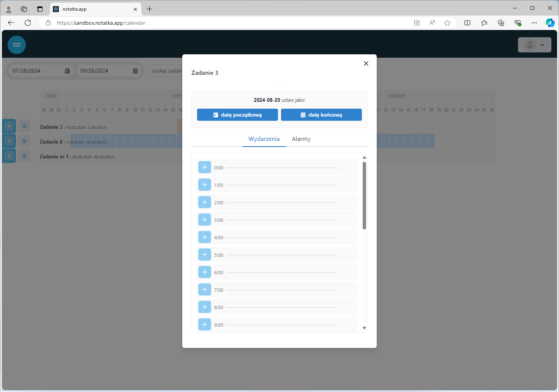Open calendar picker for start date 07/28/2024

[x=67, y=71]
